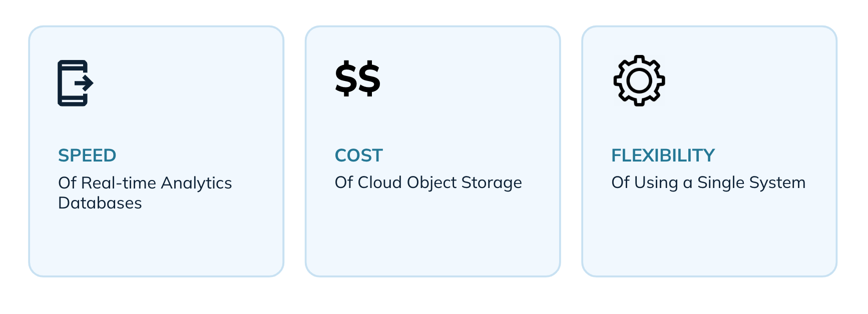
Task: Click 'Of Using a Single System' text
Action: click(708, 183)
